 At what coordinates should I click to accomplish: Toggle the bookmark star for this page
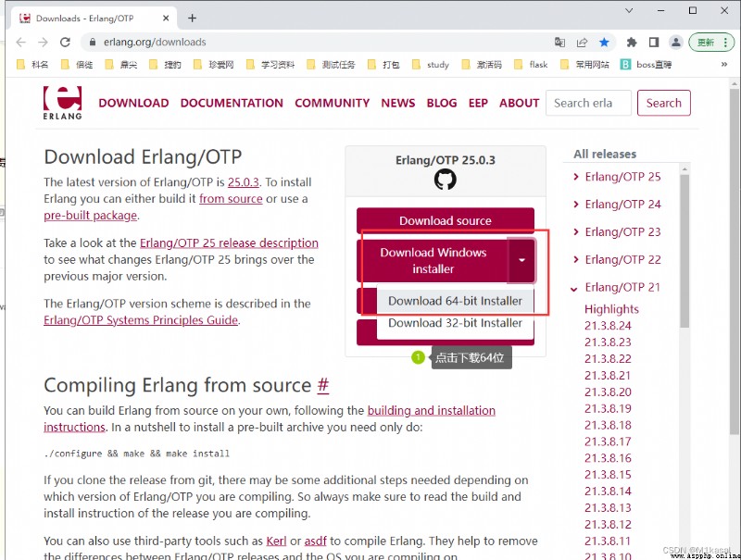click(x=604, y=42)
